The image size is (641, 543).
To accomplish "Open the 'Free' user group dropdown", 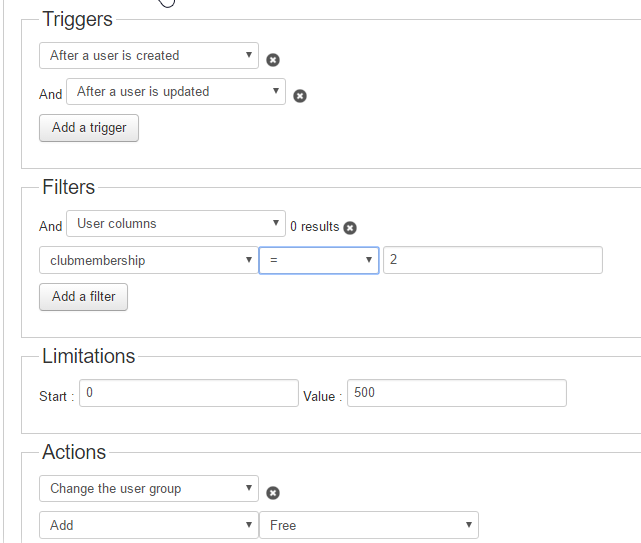I will [369, 525].
